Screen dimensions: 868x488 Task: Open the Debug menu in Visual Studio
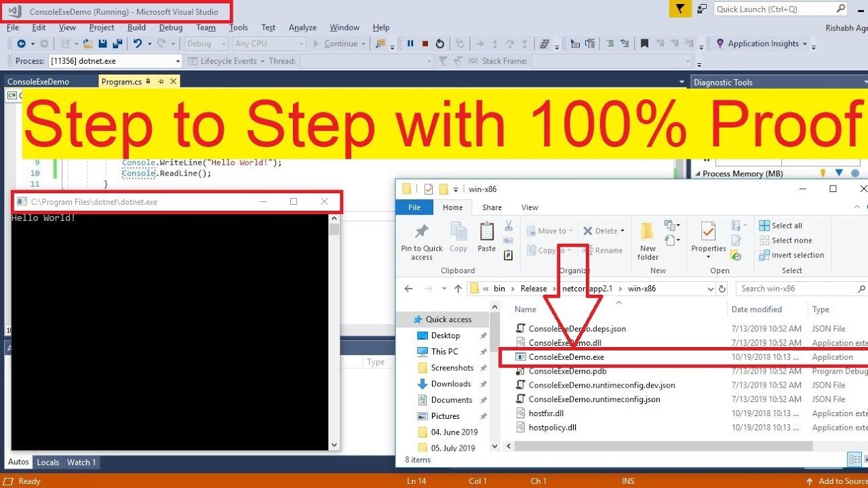tap(171, 28)
